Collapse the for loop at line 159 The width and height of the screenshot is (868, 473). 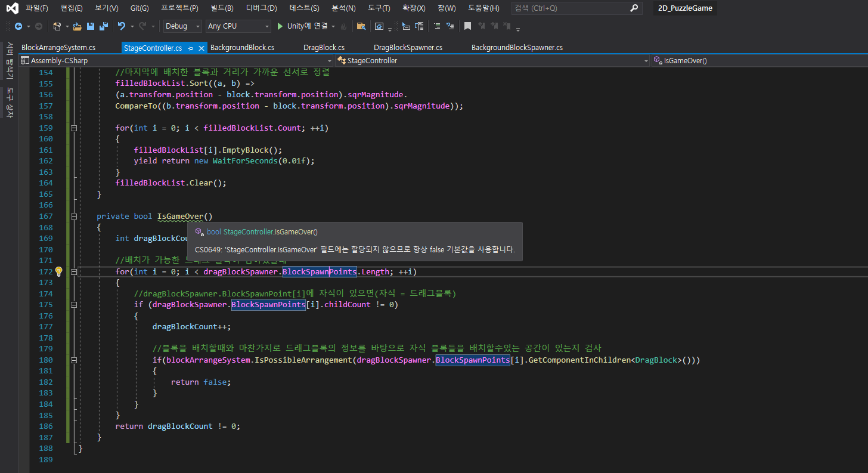pos(74,128)
